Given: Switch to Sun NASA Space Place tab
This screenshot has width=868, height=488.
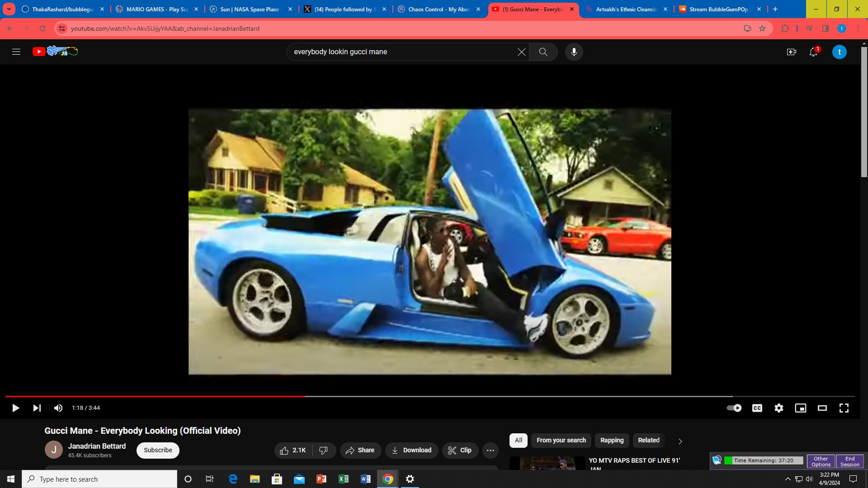Looking at the screenshot, I should tap(250, 9).
